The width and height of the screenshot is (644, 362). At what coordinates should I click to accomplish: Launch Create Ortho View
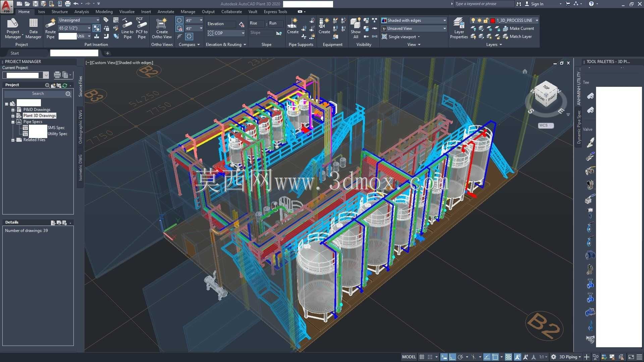coord(162,29)
